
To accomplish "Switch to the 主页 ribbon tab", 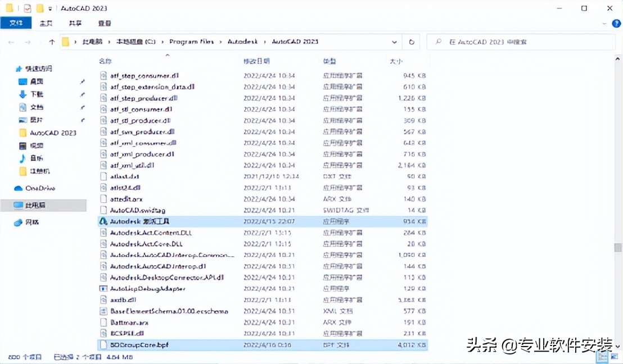I will [46, 24].
